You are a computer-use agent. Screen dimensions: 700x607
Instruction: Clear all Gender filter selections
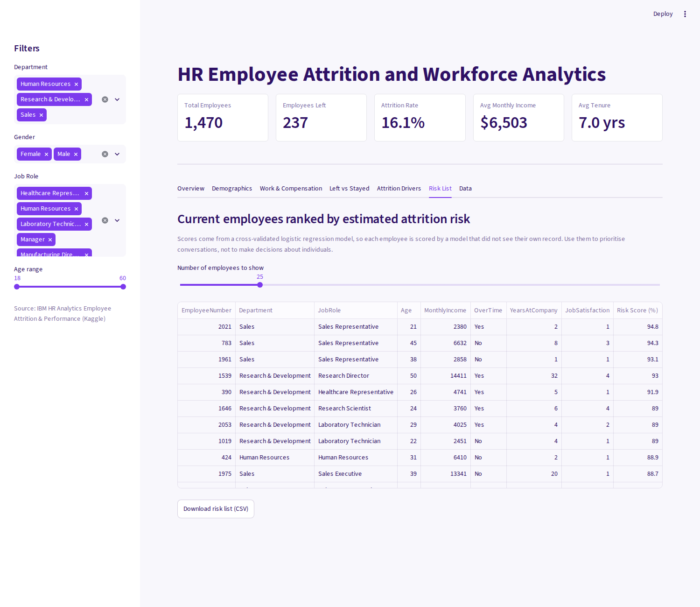[x=105, y=154]
